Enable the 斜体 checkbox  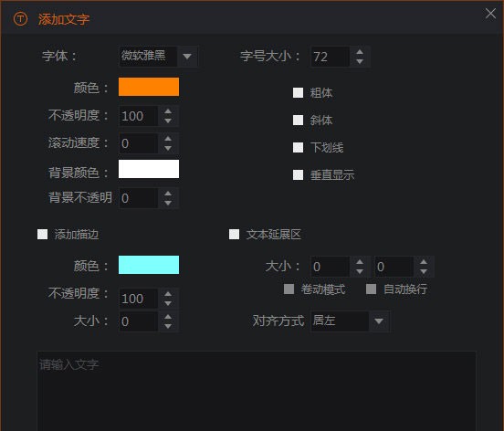click(298, 121)
